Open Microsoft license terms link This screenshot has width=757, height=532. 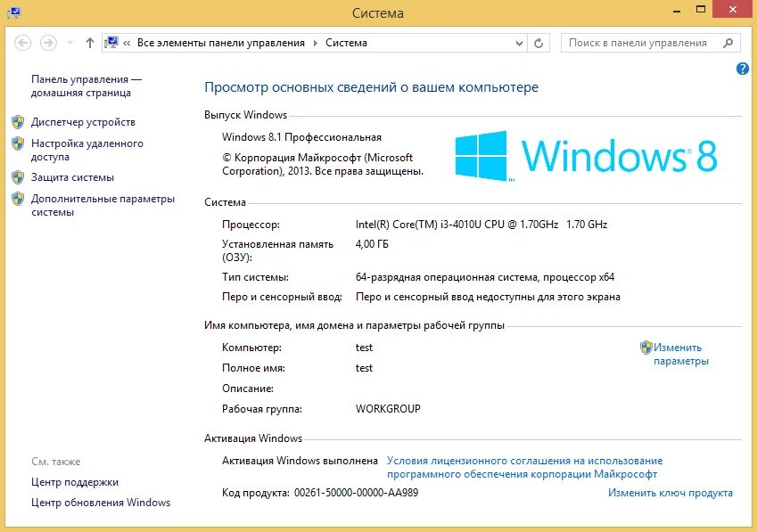click(525, 467)
